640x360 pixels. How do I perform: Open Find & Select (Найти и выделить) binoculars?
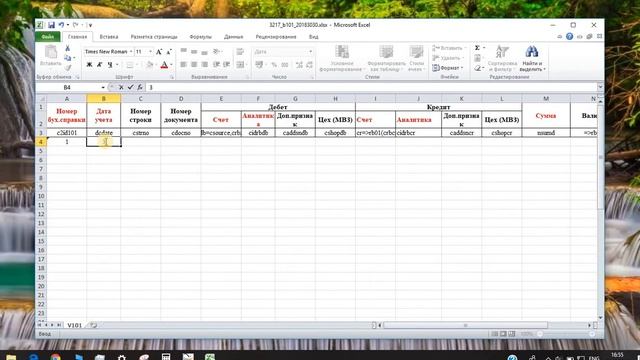point(532,58)
